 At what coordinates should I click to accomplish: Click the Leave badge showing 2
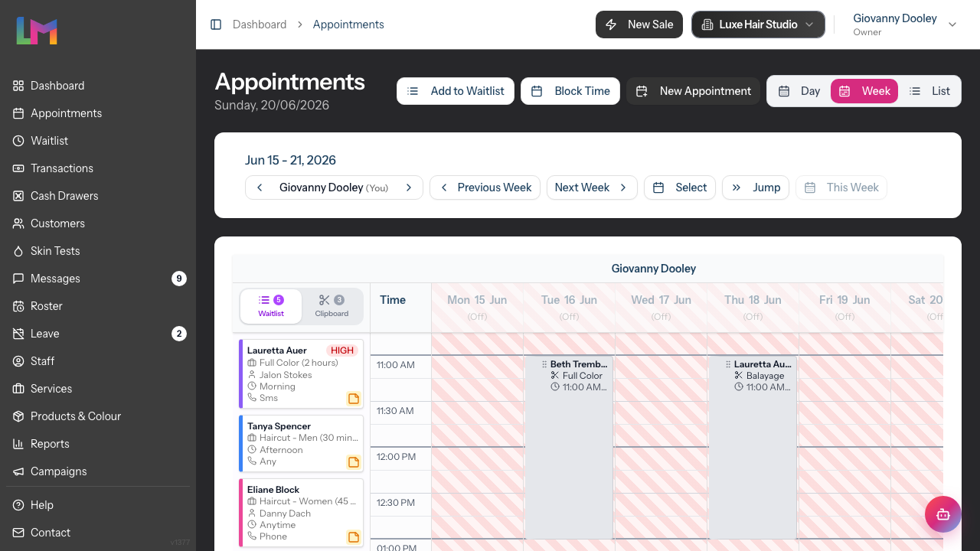pyautogui.click(x=179, y=334)
